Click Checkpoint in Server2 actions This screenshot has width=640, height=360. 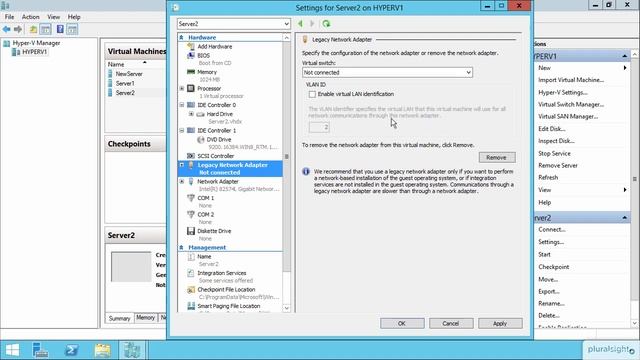coord(553,267)
